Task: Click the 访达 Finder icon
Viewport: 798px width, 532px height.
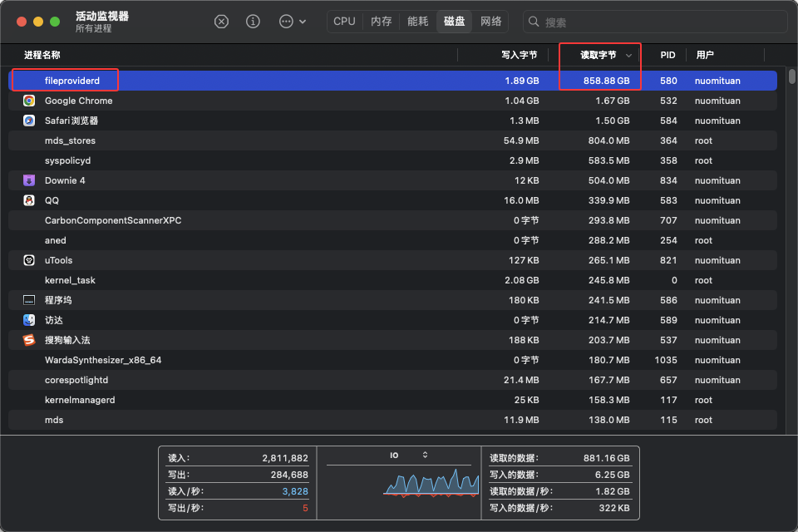Action: (29, 320)
